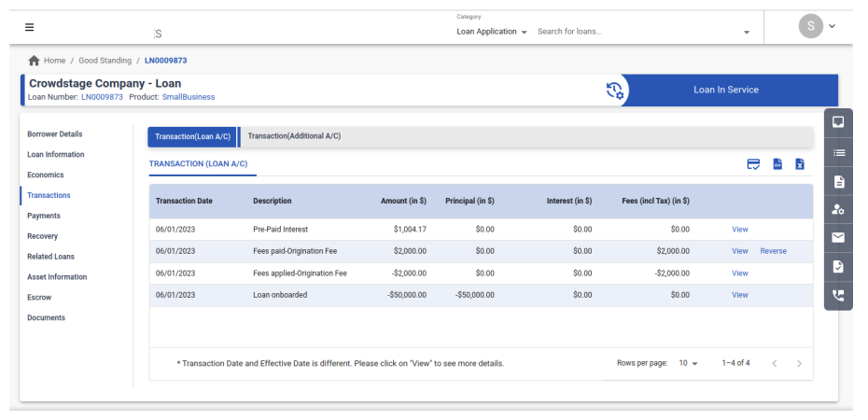View the Pre-Paid Interest transaction
The image size is (868, 420).
[739, 230]
